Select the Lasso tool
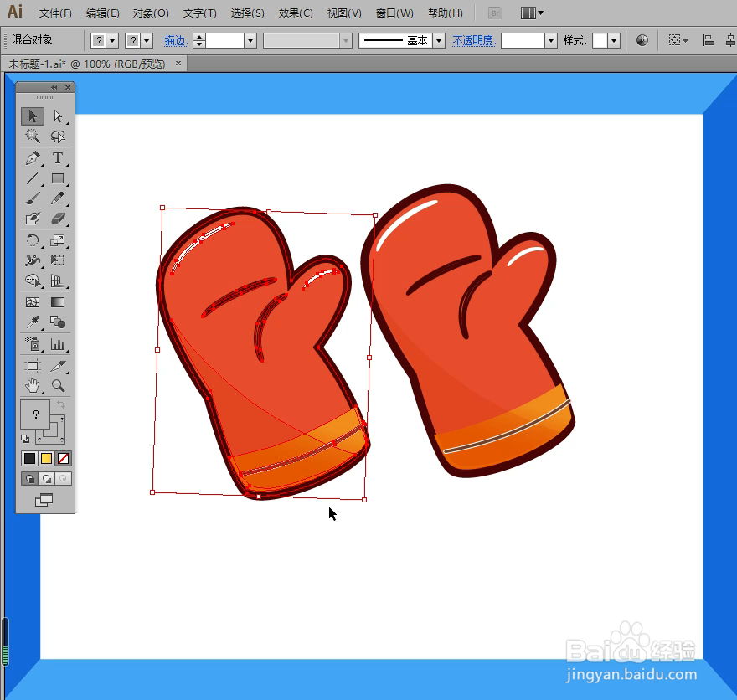Image resolution: width=737 pixels, height=700 pixels. [58, 136]
